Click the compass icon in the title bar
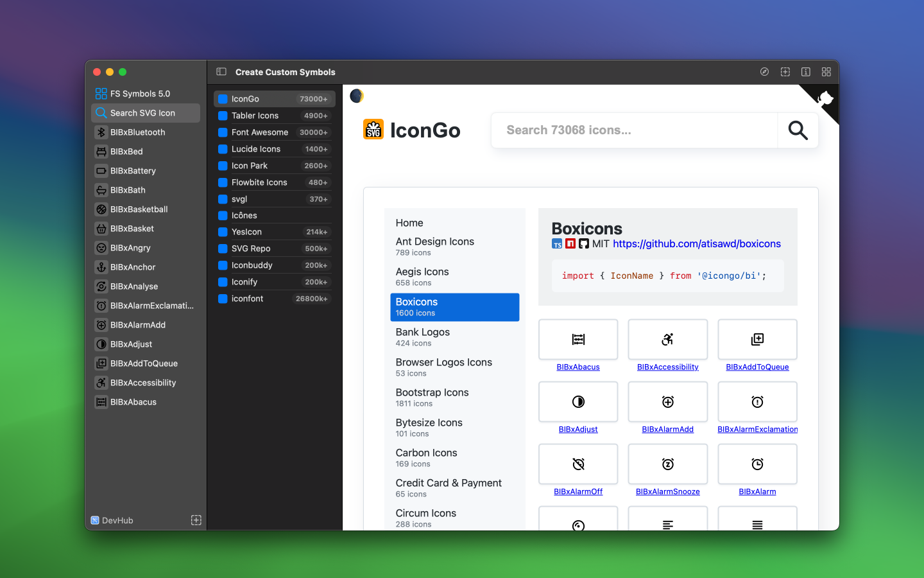The width and height of the screenshot is (924, 578). pyautogui.click(x=764, y=72)
